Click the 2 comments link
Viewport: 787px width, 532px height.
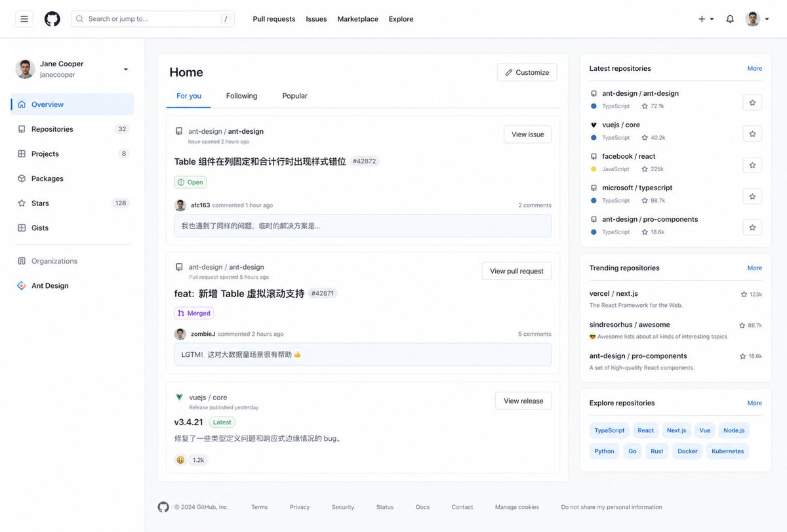pos(535,205)
